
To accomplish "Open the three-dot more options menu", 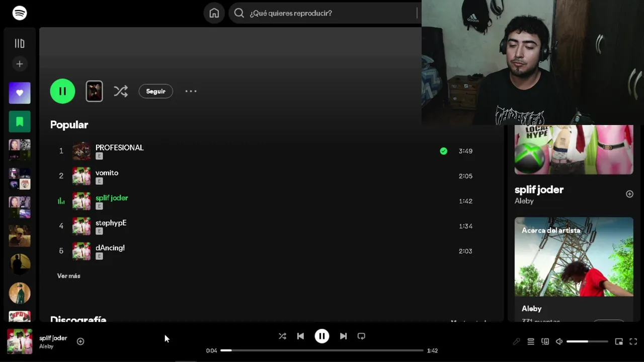I will pos(191,91).
